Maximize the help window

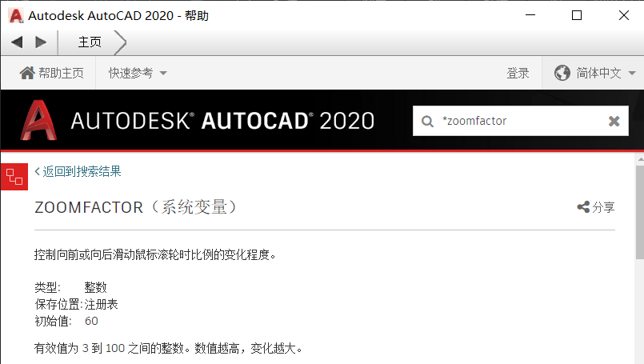(577, 16)
